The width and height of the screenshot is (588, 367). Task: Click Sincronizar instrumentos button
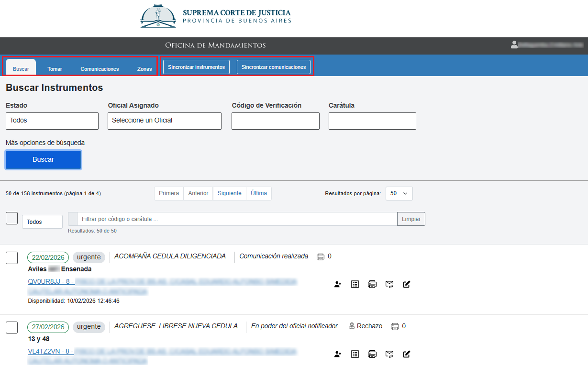[x=196, y=67]
